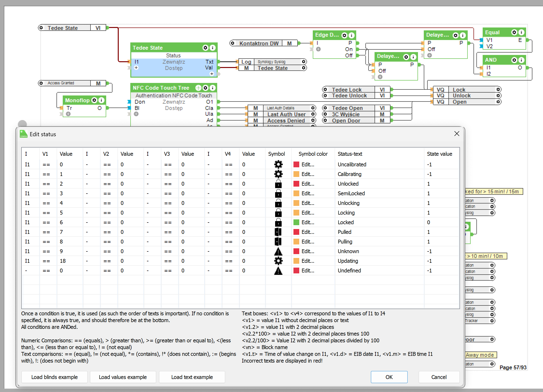The width and height of the screenshot is (543, 392).
Task: Click the 'Page 57/93' label
Action: point(513,367)
